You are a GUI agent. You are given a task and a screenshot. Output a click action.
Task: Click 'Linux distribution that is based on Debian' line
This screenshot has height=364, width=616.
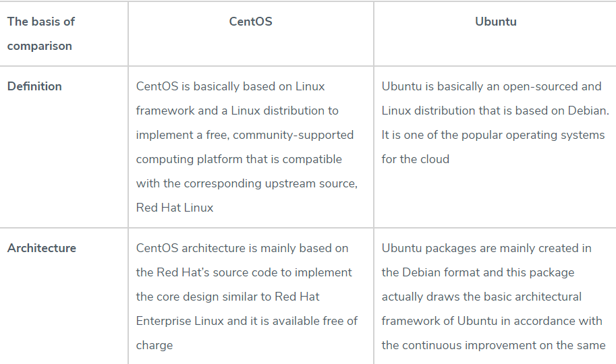pyautogui.click(x=495, y=111)
